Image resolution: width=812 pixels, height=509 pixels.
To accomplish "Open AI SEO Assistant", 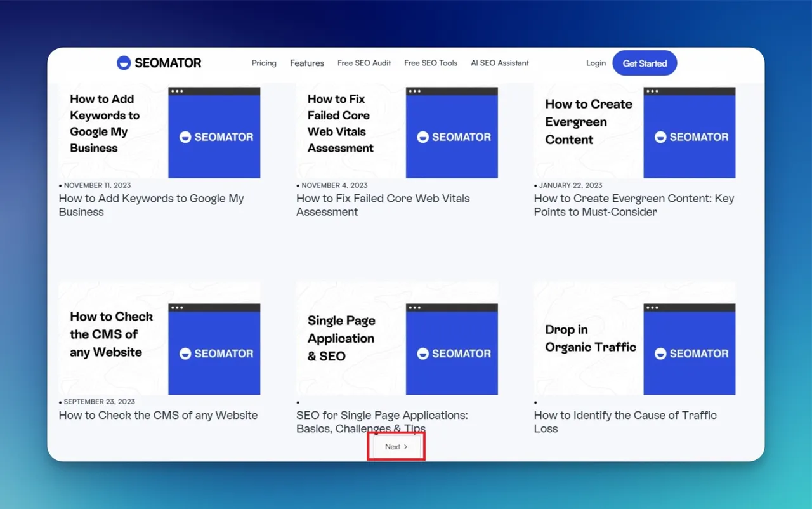I will tap(500, 63).
